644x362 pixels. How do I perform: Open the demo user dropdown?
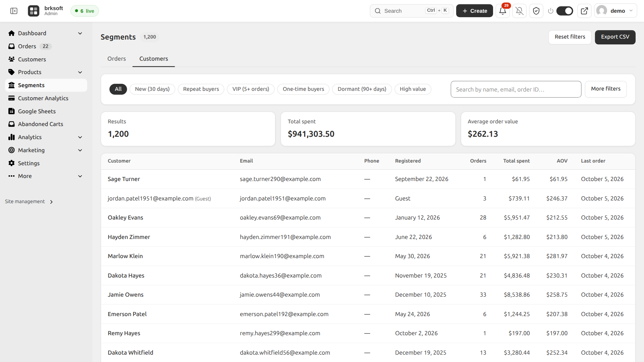616,11
